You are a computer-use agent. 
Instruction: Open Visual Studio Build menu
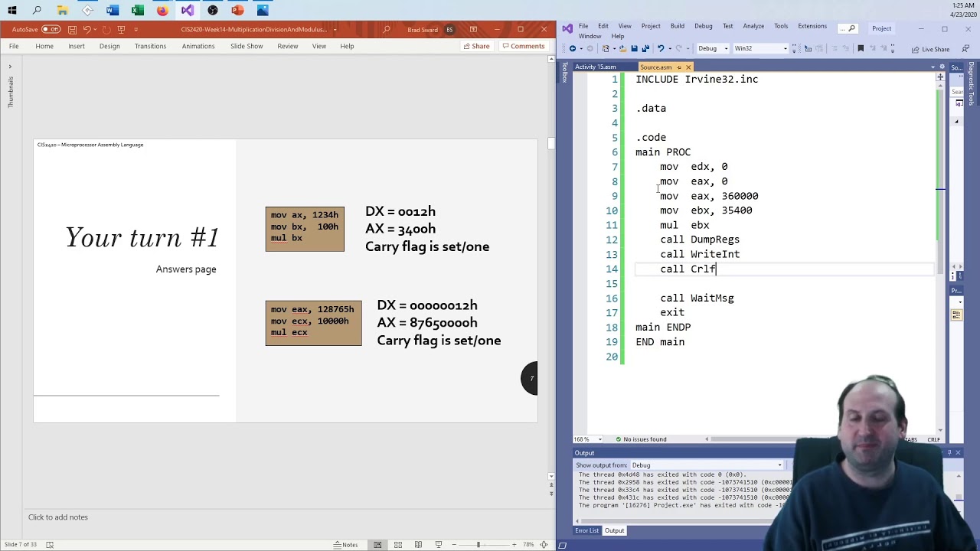pyautogui.click(x=678, y=26)
